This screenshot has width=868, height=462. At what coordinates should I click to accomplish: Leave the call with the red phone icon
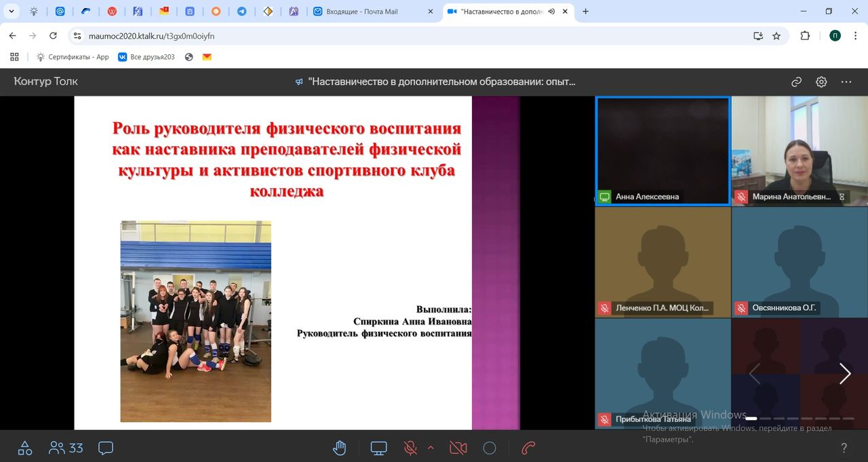529,448
